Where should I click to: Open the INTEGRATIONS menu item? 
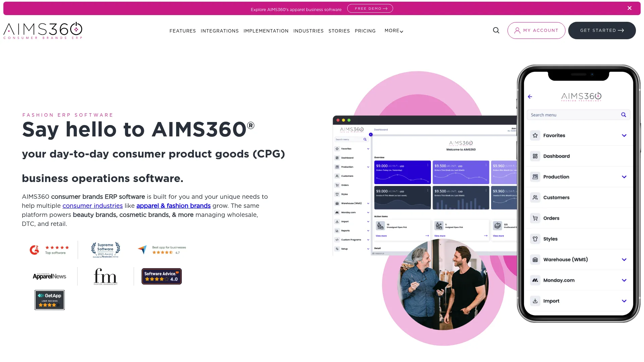(220, 31)
